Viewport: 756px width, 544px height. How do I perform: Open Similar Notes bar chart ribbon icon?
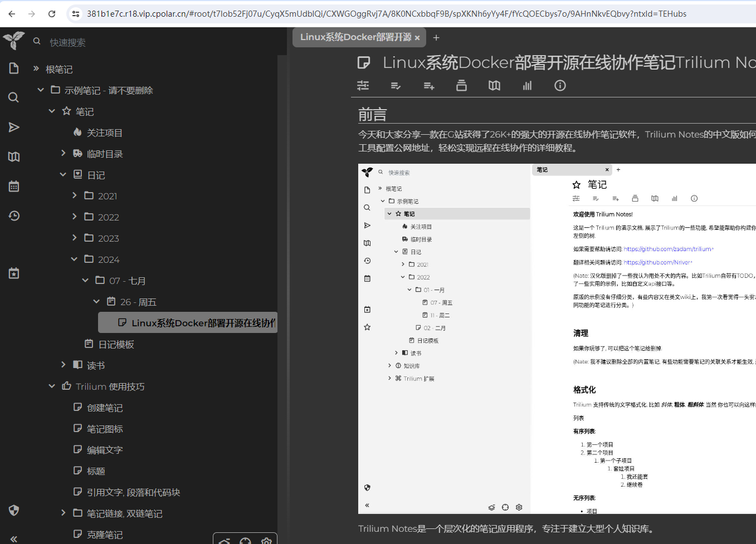(527, 86)
